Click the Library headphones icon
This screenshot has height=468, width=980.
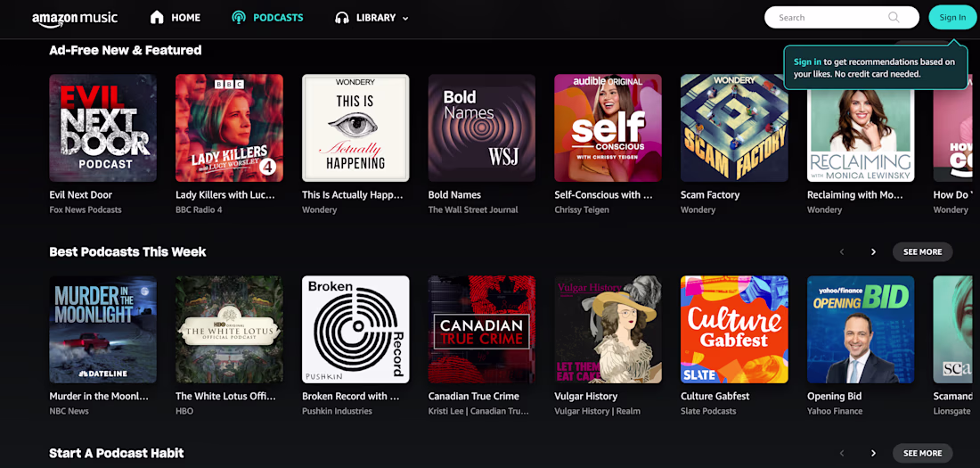click(x=342, y=18)
